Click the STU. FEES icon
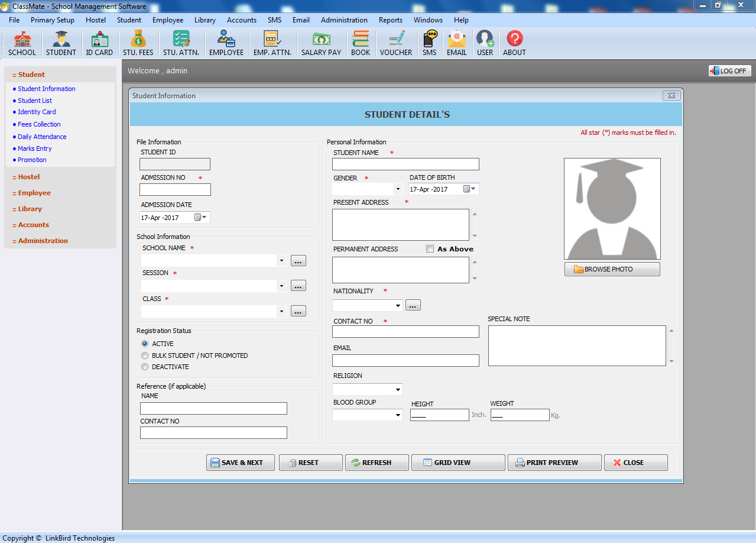 (138, 43)
